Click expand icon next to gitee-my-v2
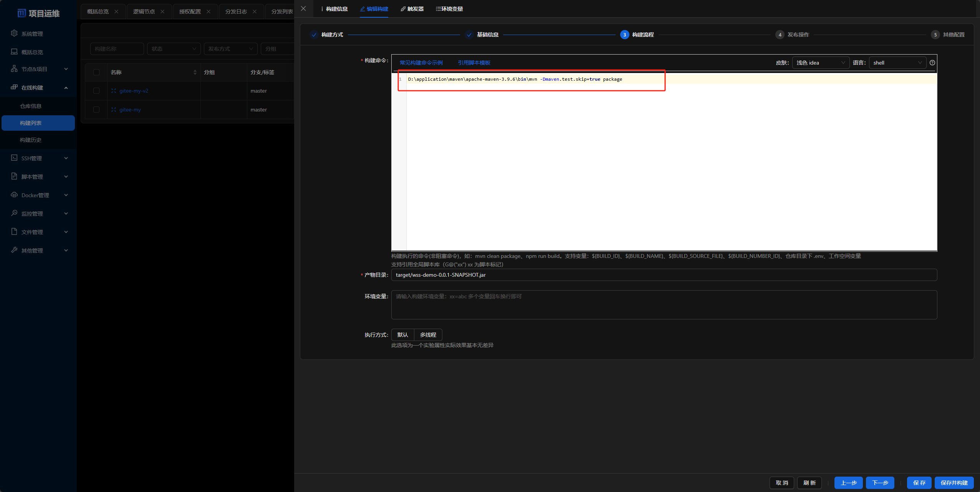Image resolution: width=980 pixels, height=492 pixels. pos(114,91)
